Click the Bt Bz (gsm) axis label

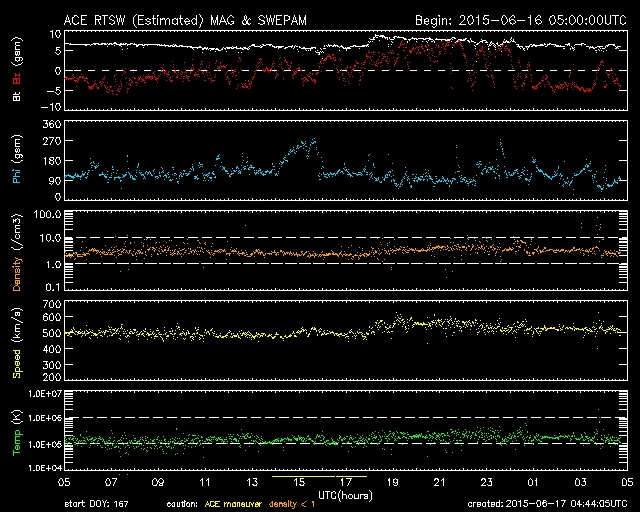click(15, 70)
